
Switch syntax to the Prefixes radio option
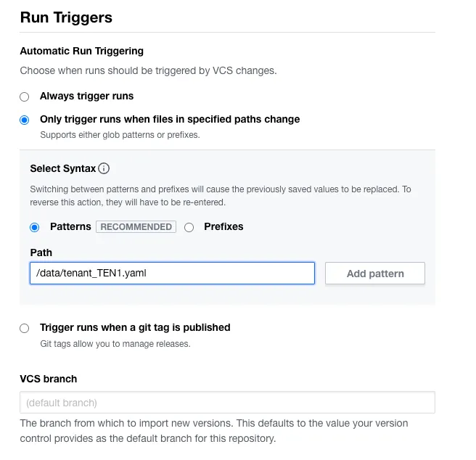tap(189, 227)
